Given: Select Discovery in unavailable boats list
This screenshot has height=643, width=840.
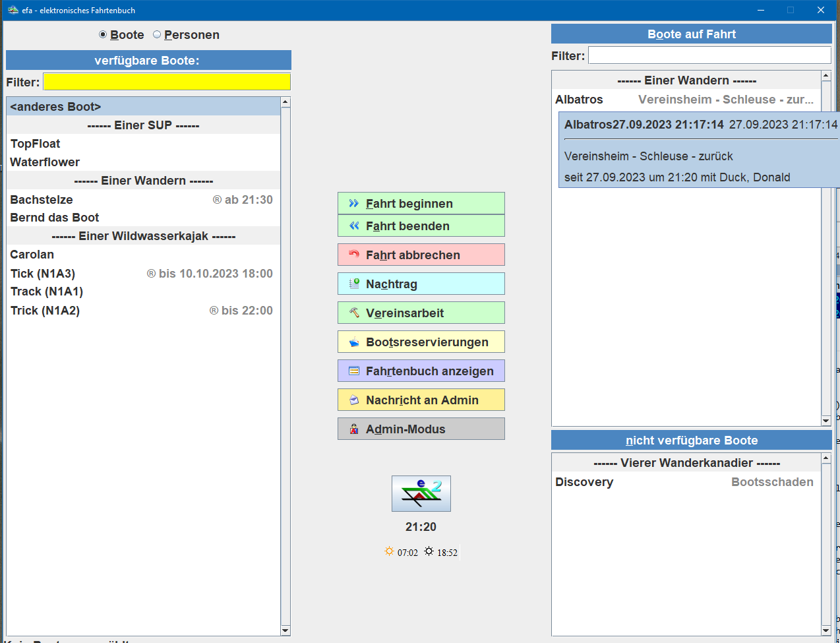Looking at the screenshot, I should coord(584,482).
